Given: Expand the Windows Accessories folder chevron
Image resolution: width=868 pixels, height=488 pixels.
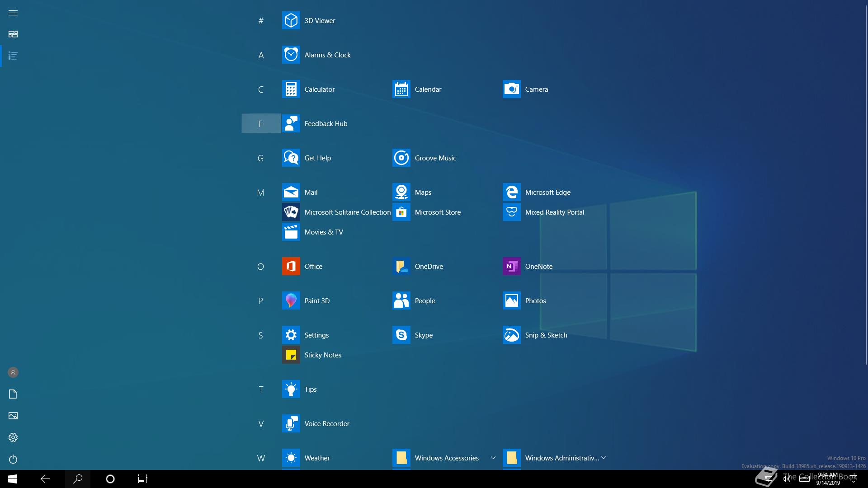Looking at the screenshot, I should click(x=493, y=458).
